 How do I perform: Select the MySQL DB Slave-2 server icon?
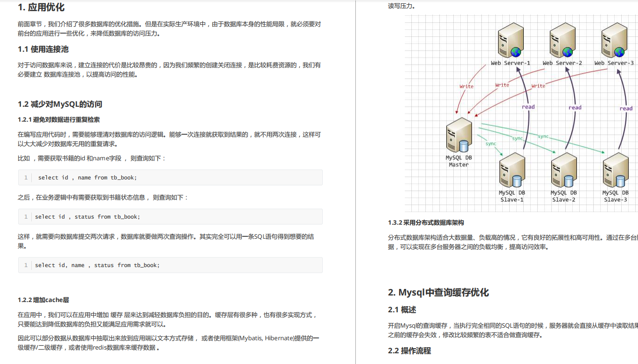[564, 170]
